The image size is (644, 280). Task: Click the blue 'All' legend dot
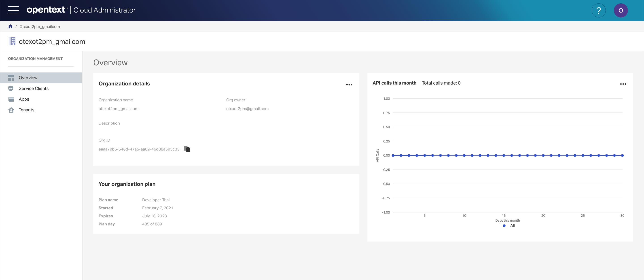pos(504,226)
